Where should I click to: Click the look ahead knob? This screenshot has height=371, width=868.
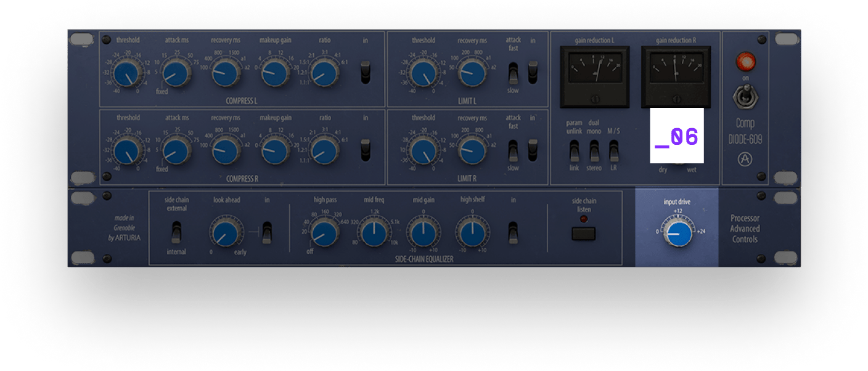point(226,233)
